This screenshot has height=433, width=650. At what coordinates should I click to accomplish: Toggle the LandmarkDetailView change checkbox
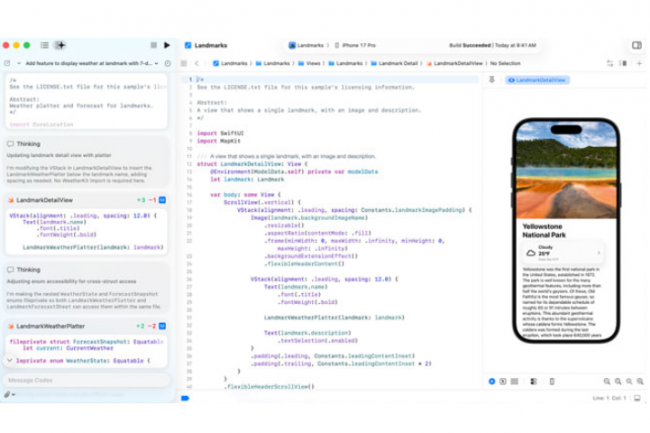tap(162, 200)
